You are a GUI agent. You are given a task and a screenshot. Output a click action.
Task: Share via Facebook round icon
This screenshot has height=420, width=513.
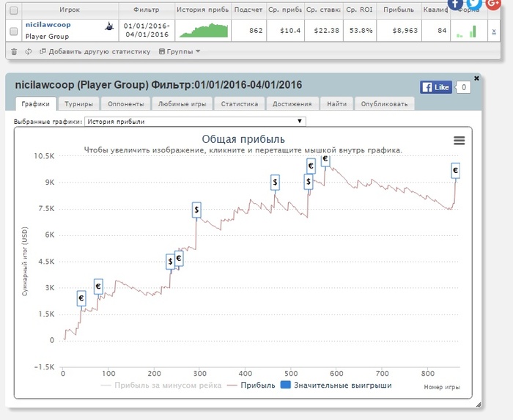tap(455, 4)
